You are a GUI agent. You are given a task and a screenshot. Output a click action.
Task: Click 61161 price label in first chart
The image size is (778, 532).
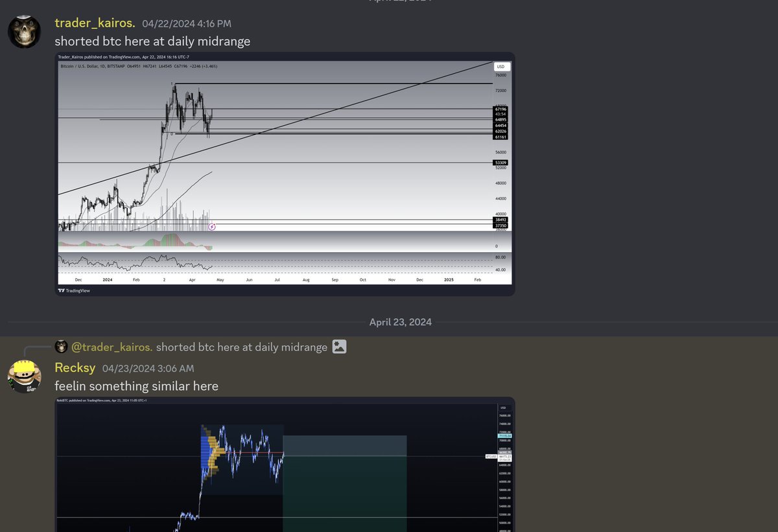coord(501,137)
